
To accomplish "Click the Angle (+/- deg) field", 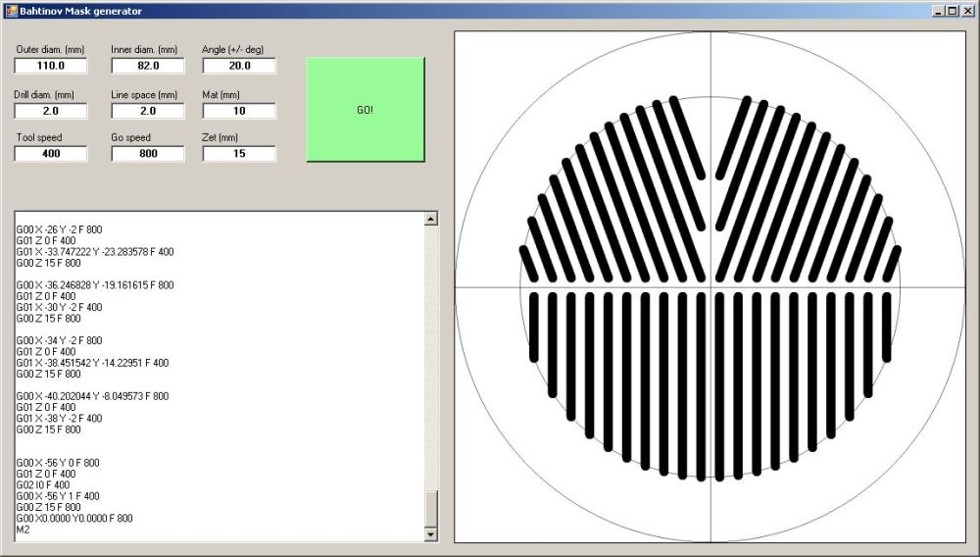I will pyautogui.click(x=239, y=66).
